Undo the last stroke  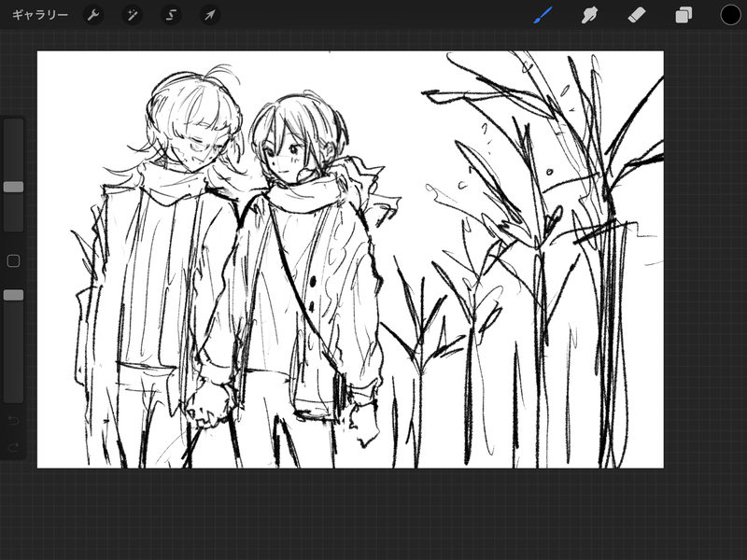click(x=13, y=420)
